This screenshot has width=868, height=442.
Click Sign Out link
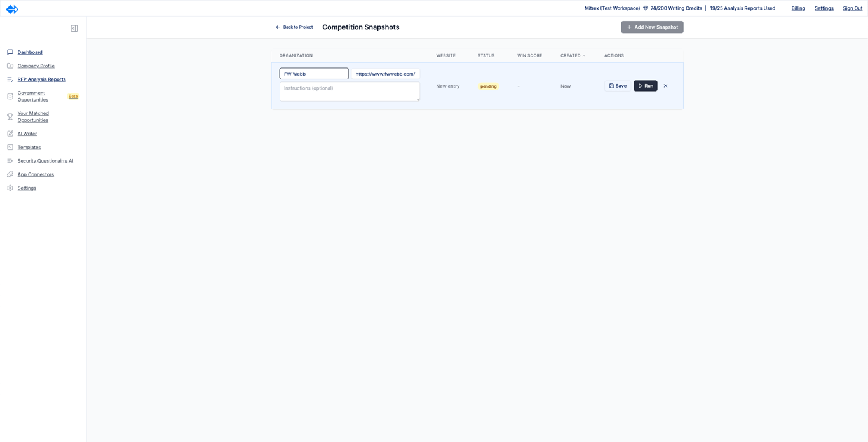tap(853, 8)
